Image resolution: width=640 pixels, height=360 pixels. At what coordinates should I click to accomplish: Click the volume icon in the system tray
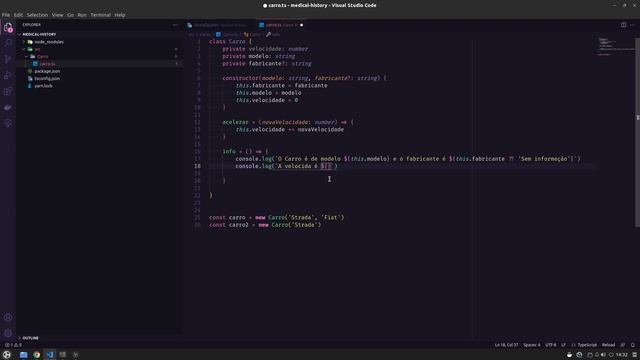(x=603, y=355)
